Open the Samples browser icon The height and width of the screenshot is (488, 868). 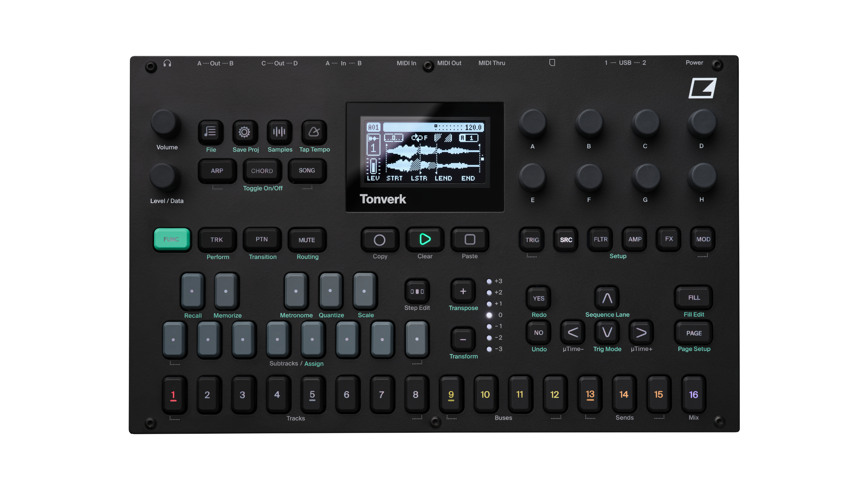pos(280,133)
